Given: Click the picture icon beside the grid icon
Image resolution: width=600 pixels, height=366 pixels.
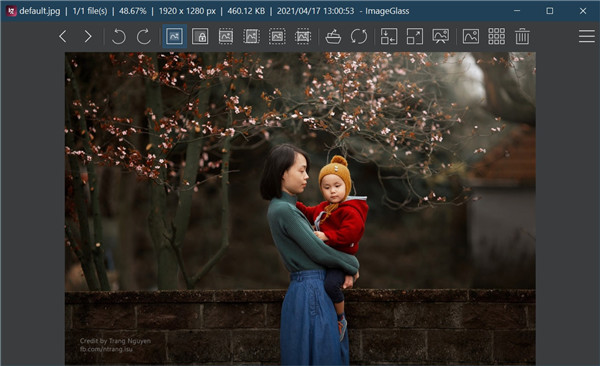Looking at the screenshot, I should (x=471, y=37).
